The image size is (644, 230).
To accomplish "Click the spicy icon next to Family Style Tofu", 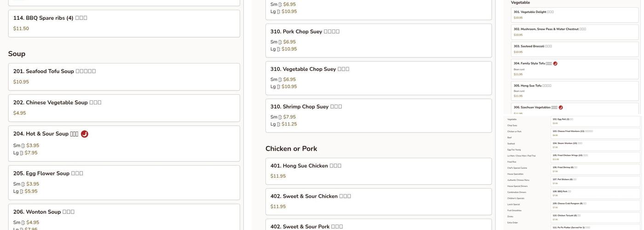I will pyautogui.click(x=555, y=63).
